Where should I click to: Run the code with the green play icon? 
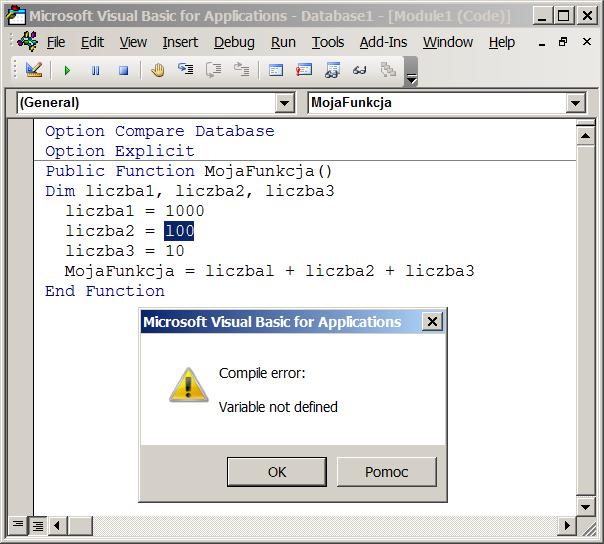point(67,71)
